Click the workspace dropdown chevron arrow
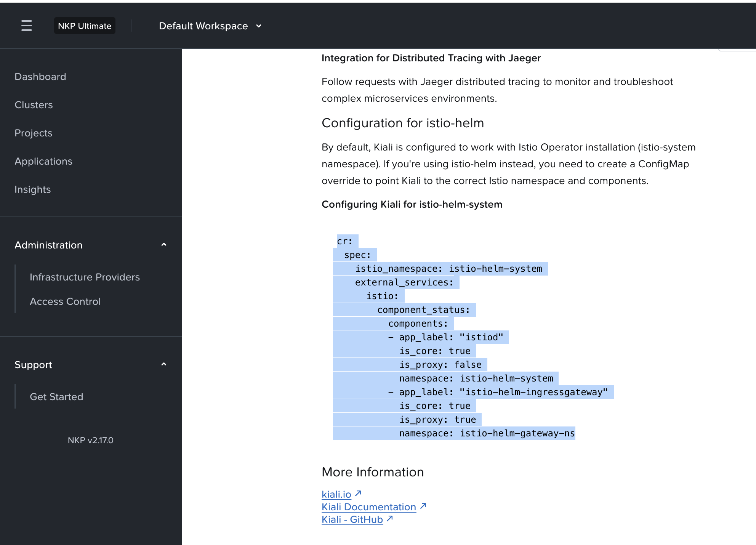 click(x=259, y=26)
